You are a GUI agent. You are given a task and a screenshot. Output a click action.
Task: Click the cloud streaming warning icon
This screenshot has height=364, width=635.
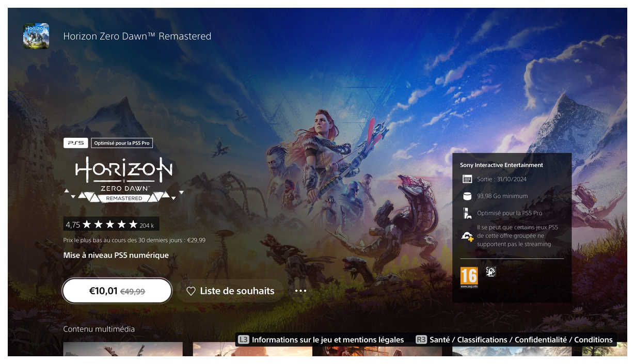(467, 236)
